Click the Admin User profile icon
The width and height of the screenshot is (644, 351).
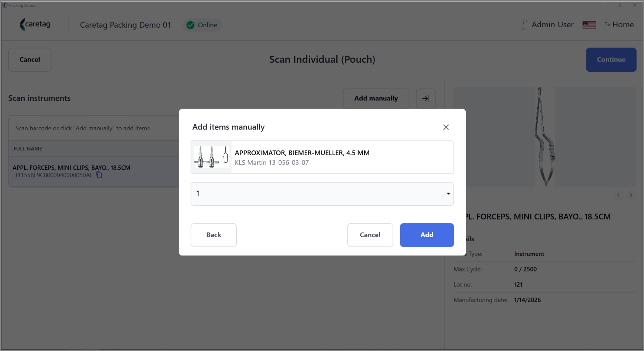[524, 25]
